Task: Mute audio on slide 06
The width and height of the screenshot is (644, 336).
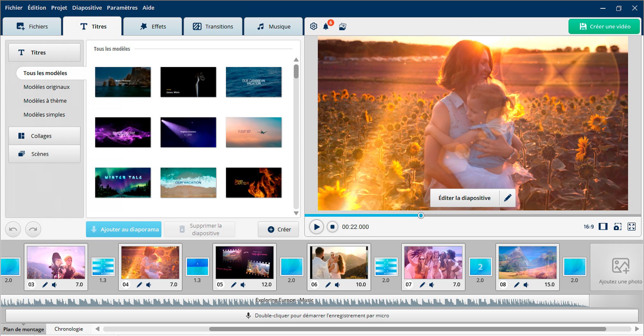Action: pyautogui.click(x=337, y=285)
